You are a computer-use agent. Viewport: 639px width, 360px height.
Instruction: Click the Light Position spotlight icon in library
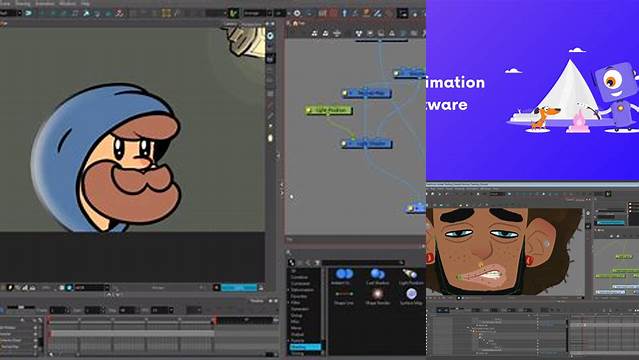point(410,274)
